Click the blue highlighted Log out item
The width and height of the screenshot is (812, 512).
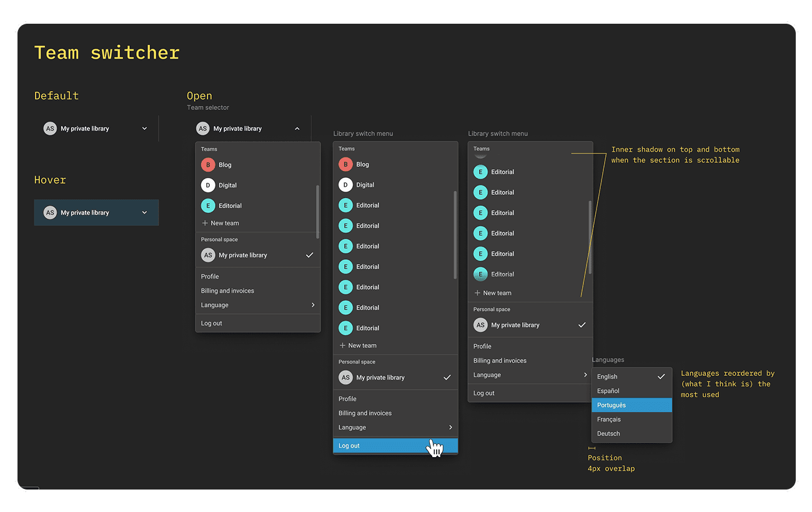(x=395, y=446)
